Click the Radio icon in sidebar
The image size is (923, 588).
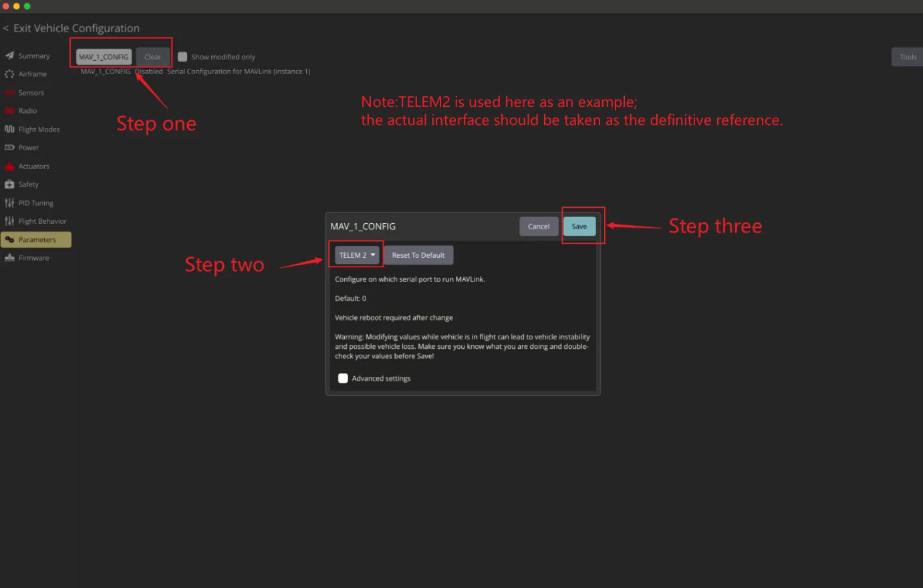(9, 111)
